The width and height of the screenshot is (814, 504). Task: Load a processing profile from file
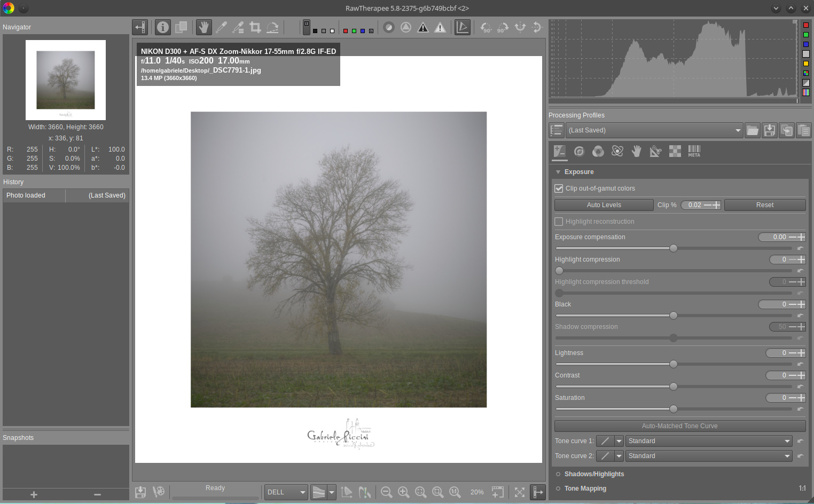[x=752, y=130]
